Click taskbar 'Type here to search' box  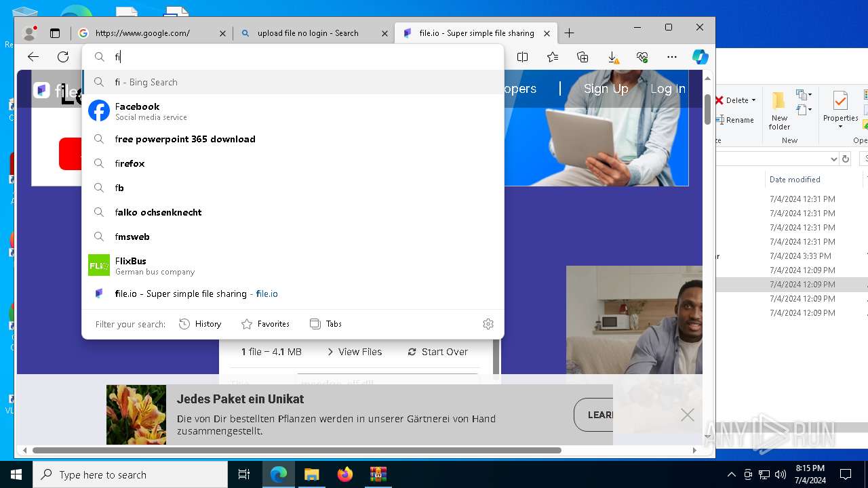[x=130, y=474]
